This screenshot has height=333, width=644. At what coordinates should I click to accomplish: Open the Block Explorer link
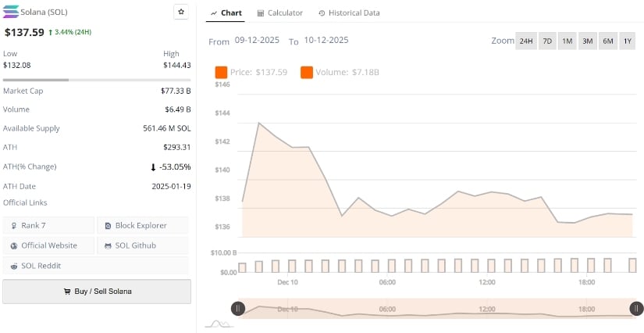142,226
